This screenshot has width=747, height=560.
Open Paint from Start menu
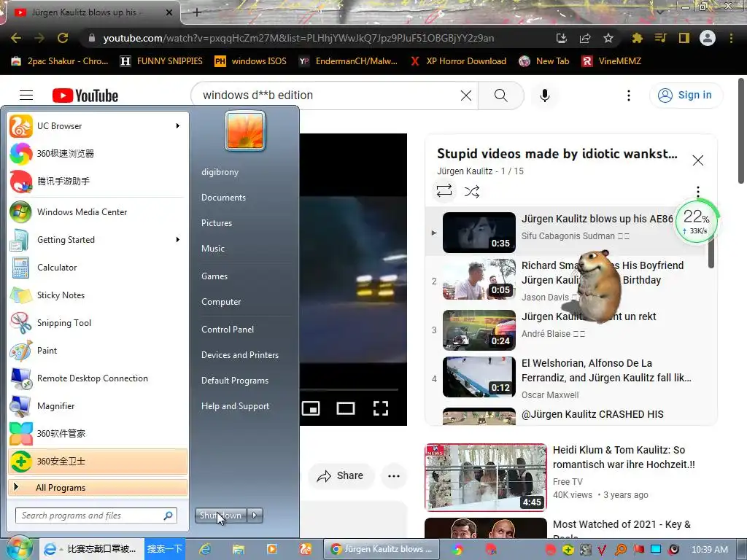pyautogui.click(x=98, y=351)
